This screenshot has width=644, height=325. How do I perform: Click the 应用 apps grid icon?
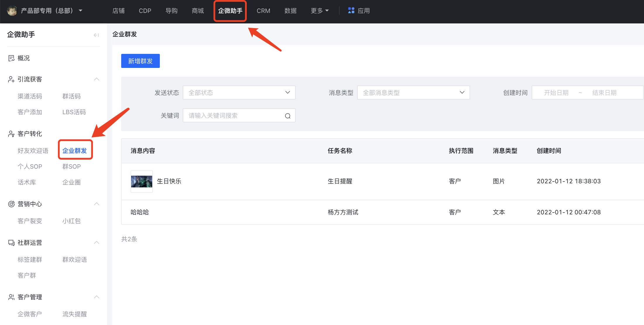click(351, 11)
